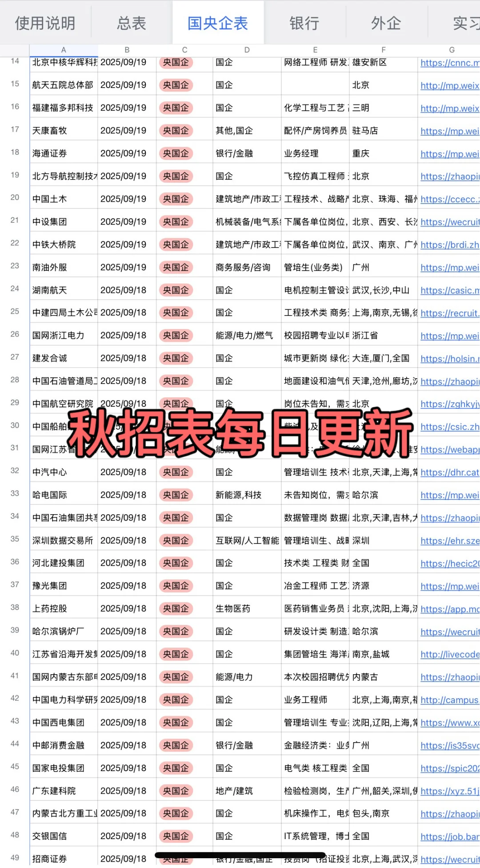Image resolution: width=480 pixels, height=868 pixels.
Task: Select the location cell "内蒙古"
Action: (x=384, y=677)
